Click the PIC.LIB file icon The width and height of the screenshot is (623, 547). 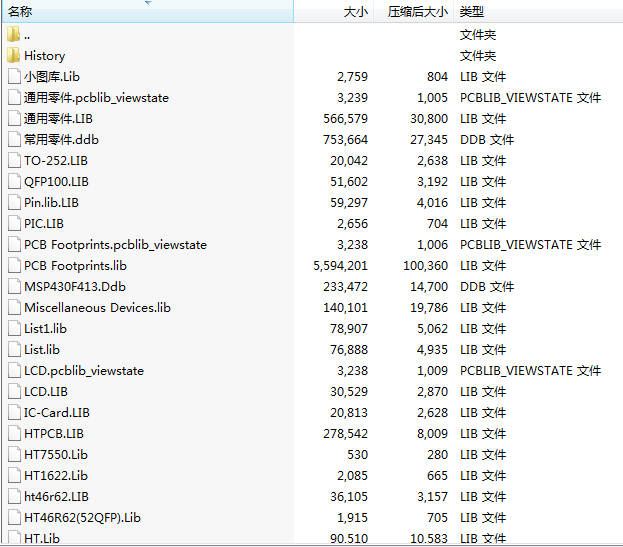(14, 224)
